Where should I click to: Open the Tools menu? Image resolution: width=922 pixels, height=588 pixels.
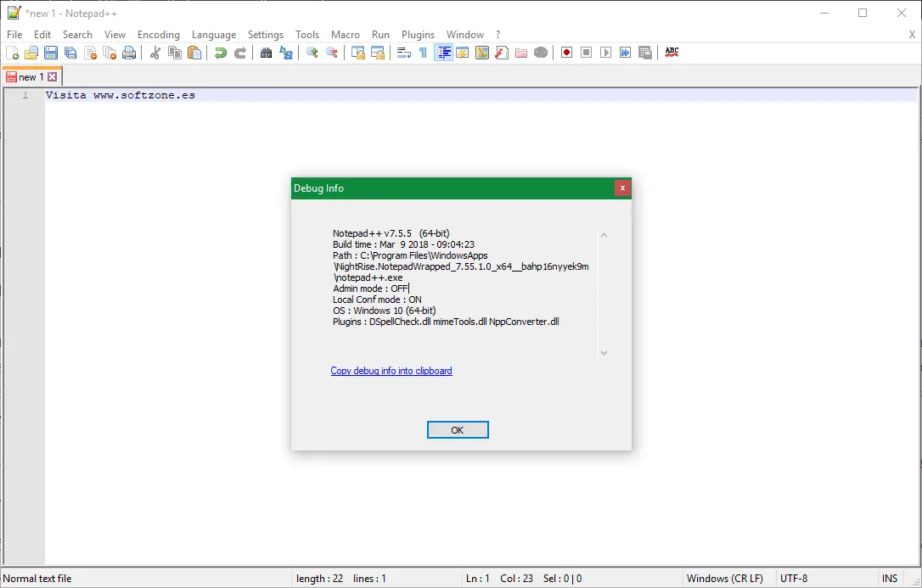tap(307, 35)
